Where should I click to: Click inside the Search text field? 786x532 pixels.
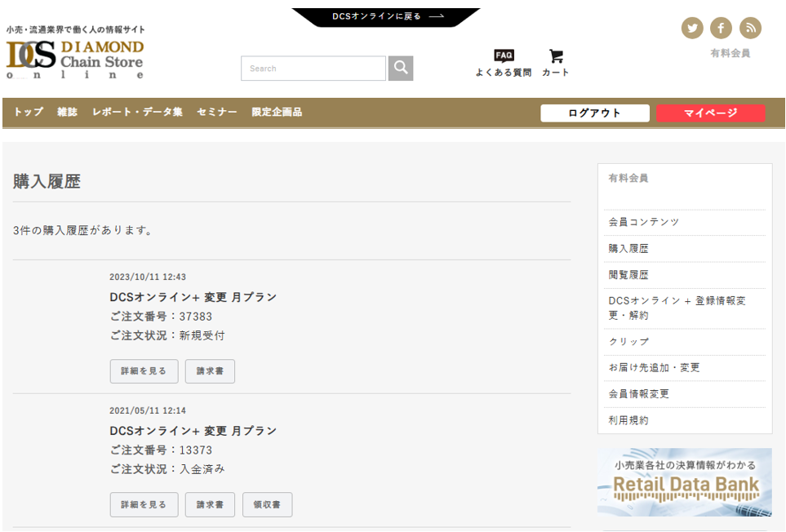tap(313, 69)
